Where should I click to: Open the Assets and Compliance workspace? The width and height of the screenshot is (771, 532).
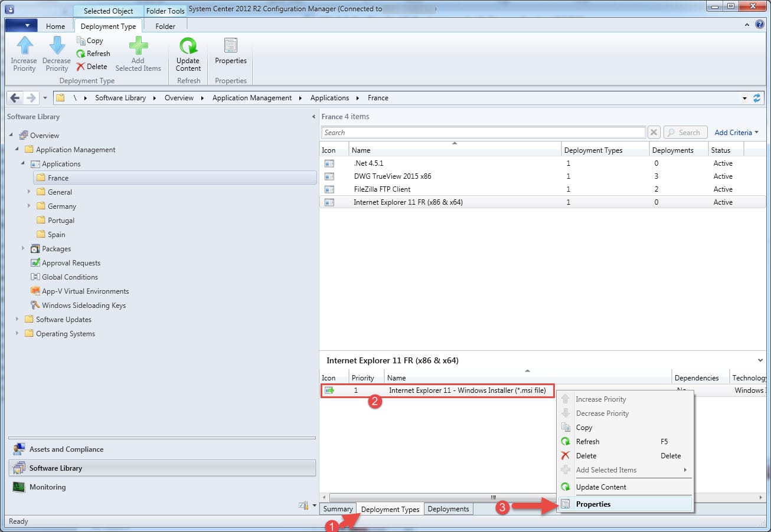[66, 449]
